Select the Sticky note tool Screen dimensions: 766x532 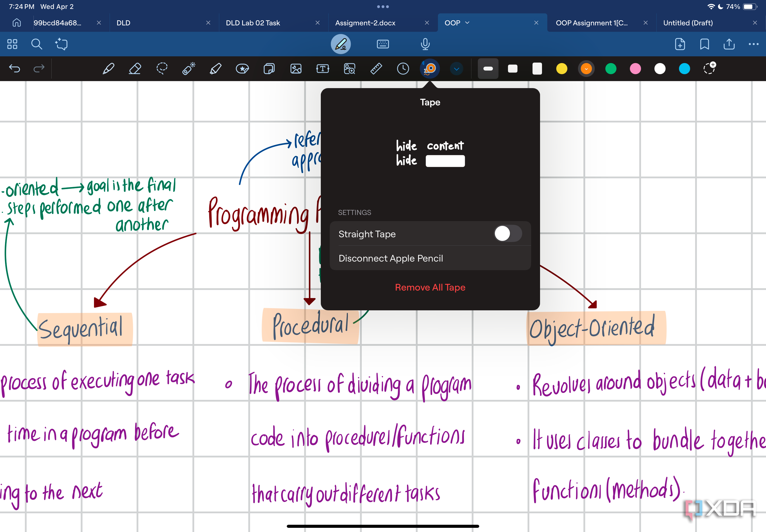pyautogui.click(x=269, y=69)
